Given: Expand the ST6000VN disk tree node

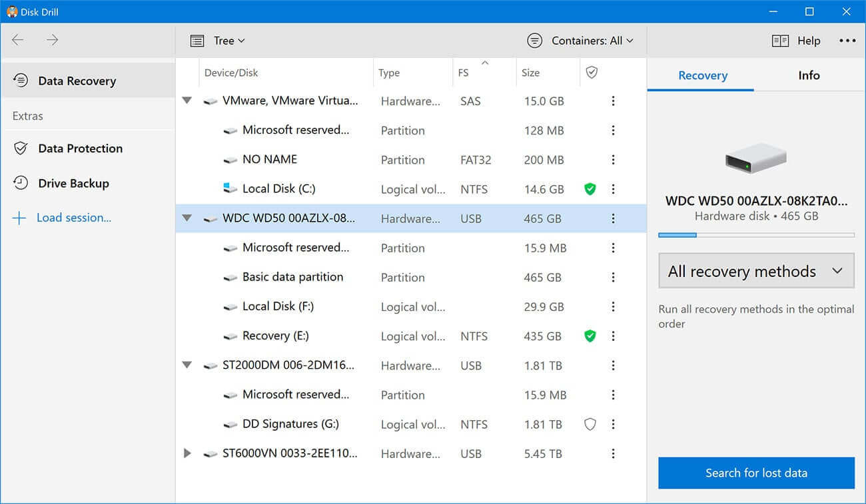Looking at the screenshot, I should coord(187,453).
